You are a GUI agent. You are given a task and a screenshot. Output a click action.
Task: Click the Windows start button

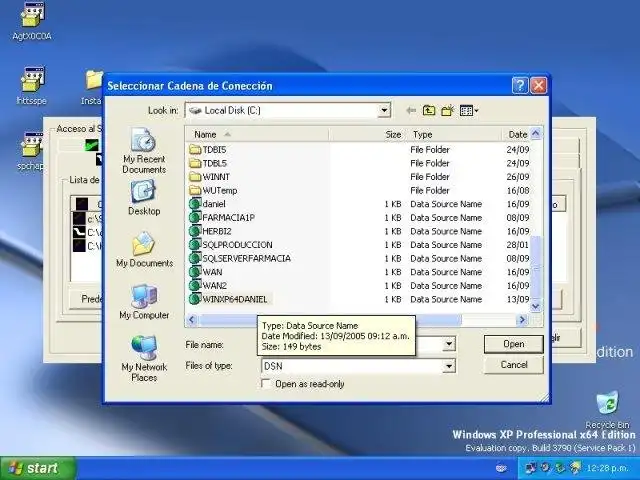click(38, 468)
